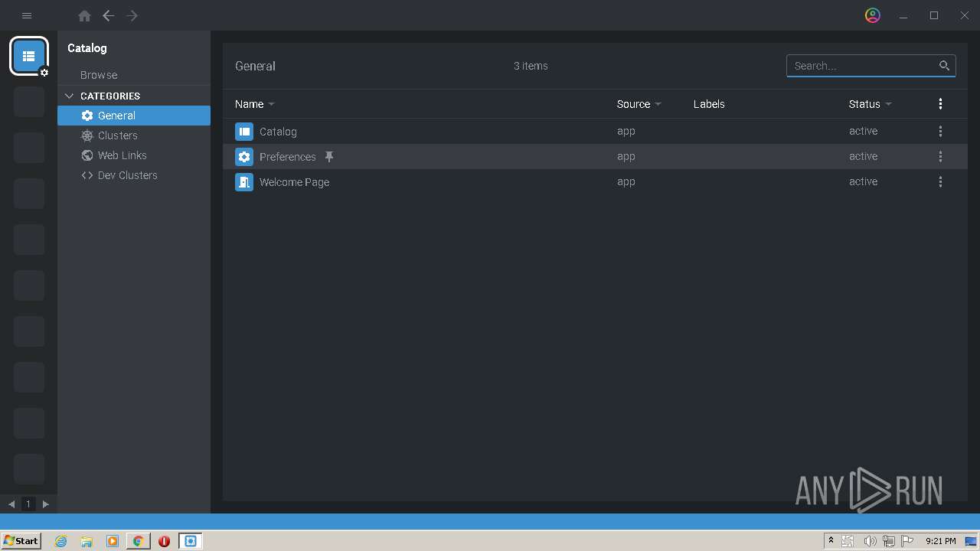Launch Internet Explorer from the taskbar
Viewport: 980px width, 551px height.
[61, 541]
